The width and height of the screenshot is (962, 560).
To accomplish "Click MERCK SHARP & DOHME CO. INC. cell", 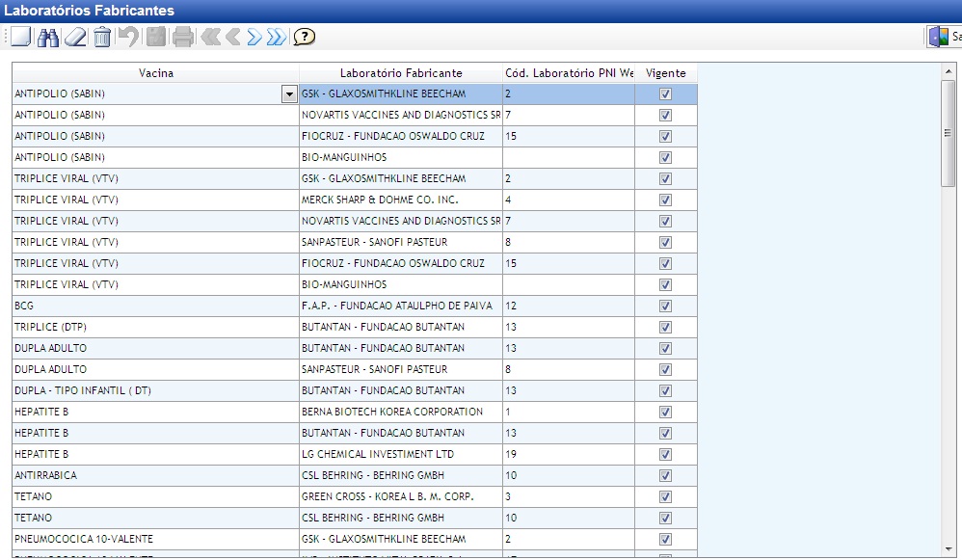I will [x=401, y=200].
